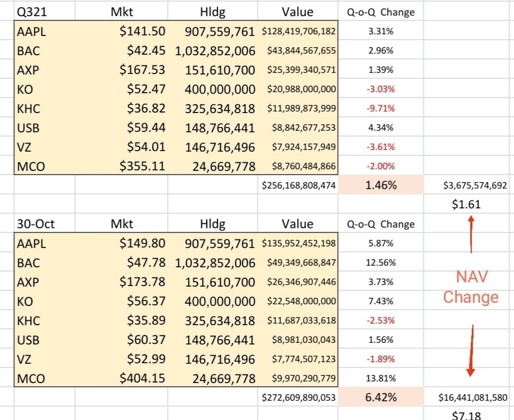The height and width of the screenshot is (420, 514).
Task: Select the -3.61% change cell
Action: [x=381, y=147]
